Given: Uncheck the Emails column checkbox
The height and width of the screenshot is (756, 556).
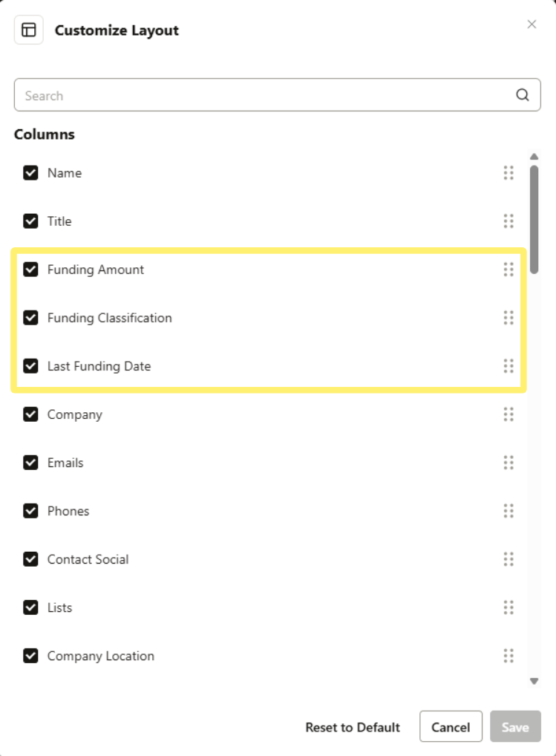Looking at the screenshot, I should click(30, 462).
